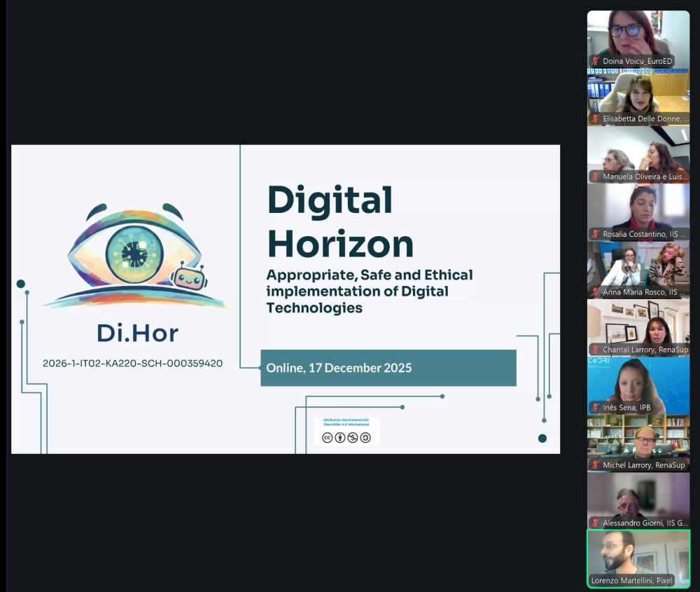Select Rosalia Costantino's muted microphone icon
Image resolution: width=700 pixels, height=592 pixels.
(596, 234)
